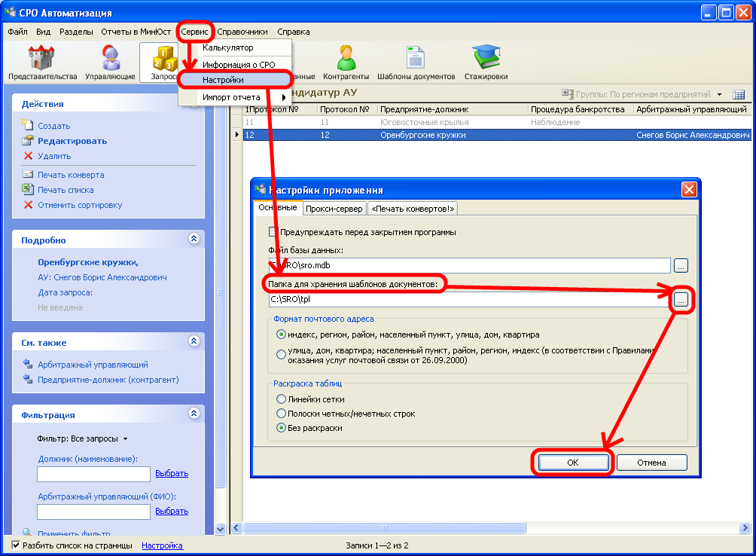Screen dimensions: 756x556
Task: Click the horizontal scrollbar under the table
Action: [x=489, y=529]
